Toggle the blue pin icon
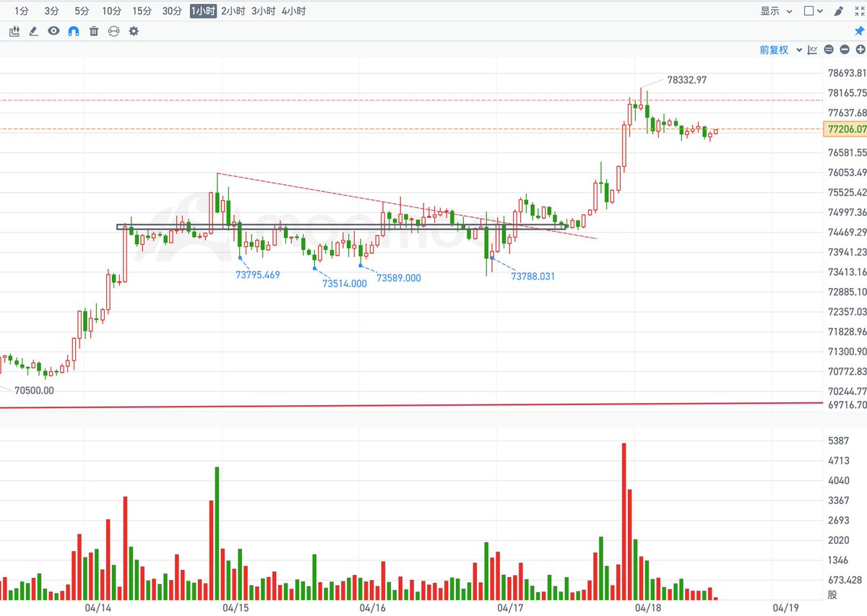 point(860,31)
